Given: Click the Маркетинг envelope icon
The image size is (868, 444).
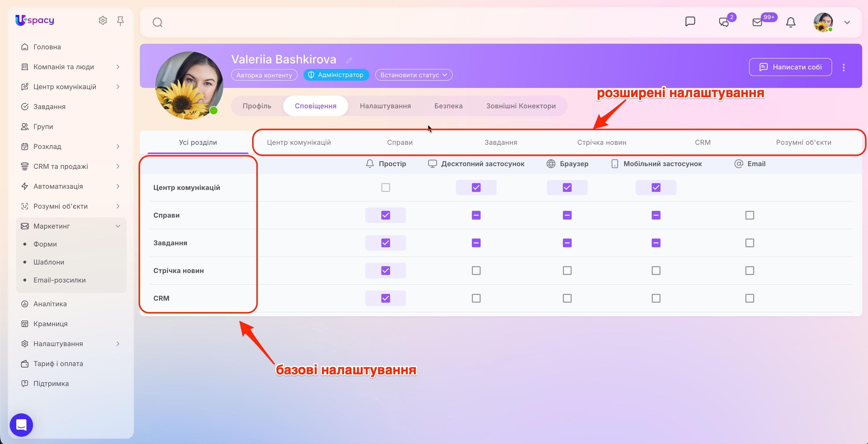Looking at the screenshot, I should [25, 226].
